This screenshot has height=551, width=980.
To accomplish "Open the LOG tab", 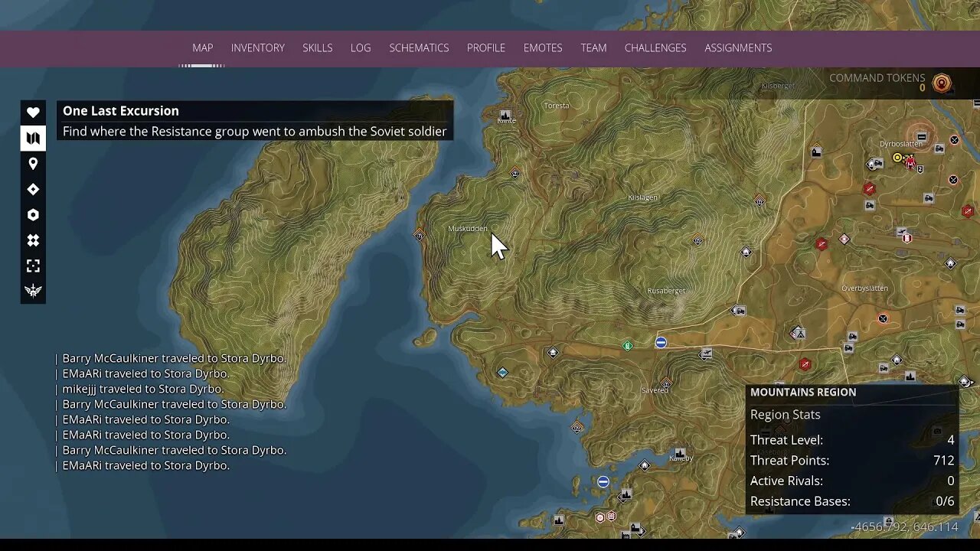I will (x=361, y=47).
